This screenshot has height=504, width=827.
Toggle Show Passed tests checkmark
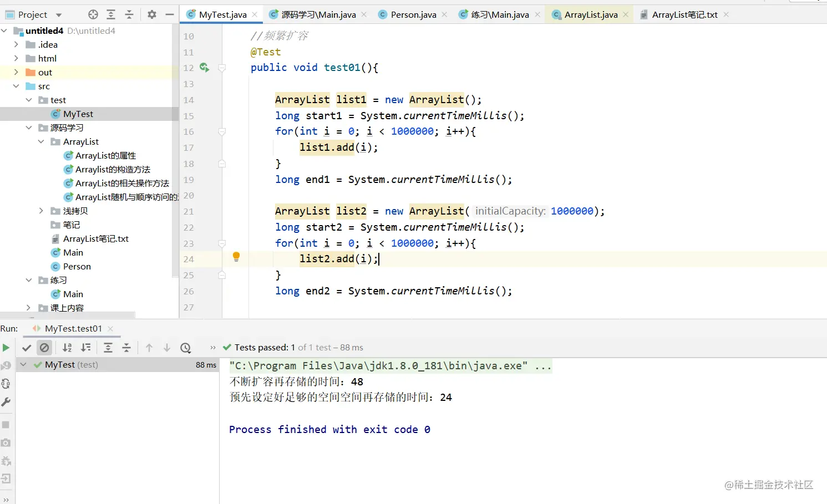click(26, 348)
